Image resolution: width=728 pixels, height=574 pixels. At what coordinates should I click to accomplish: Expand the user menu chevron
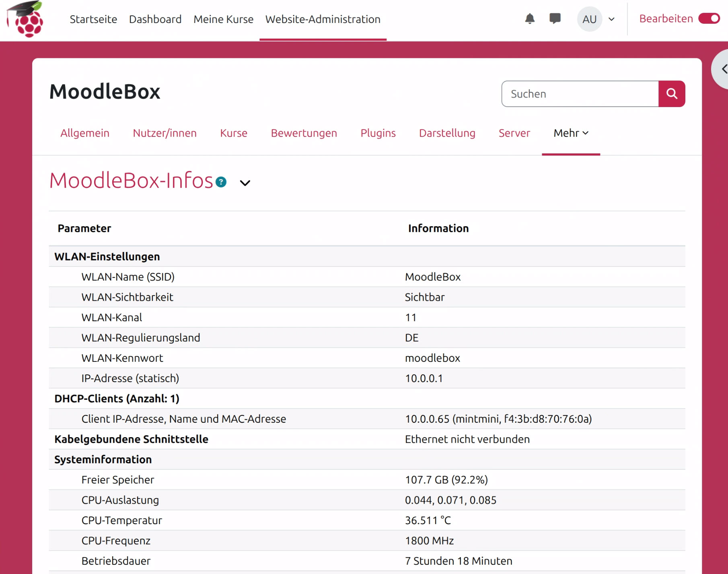(x=611, y=19)
